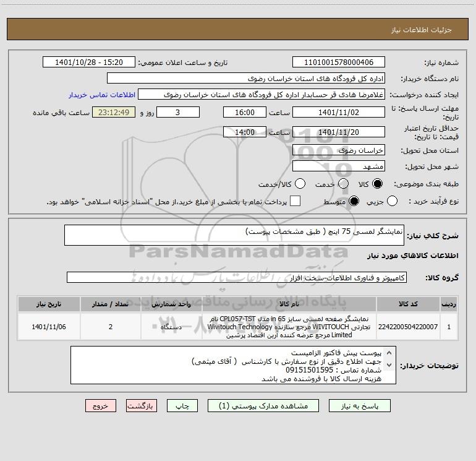Open buyer contact info link

[x=102, y=95]
